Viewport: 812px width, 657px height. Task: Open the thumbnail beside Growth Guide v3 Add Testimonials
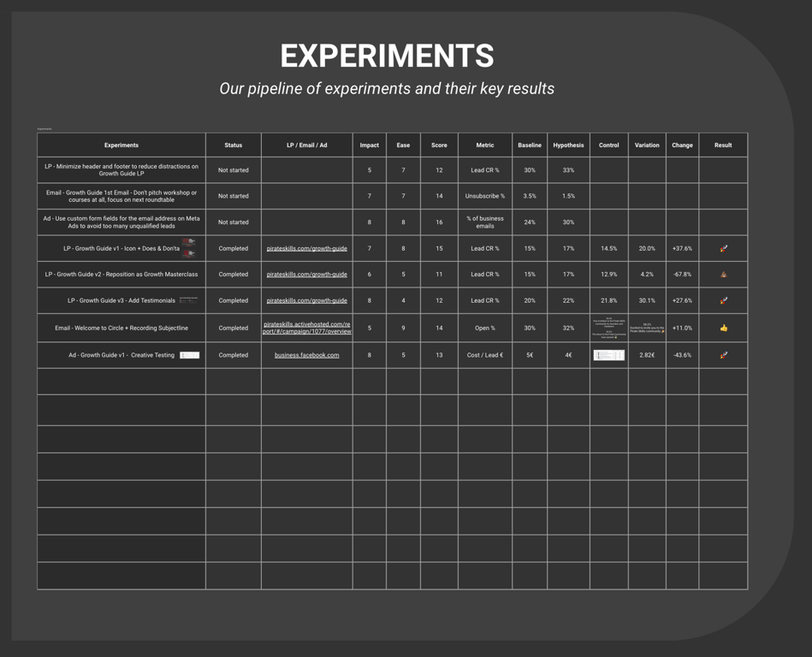pos(188,299)
